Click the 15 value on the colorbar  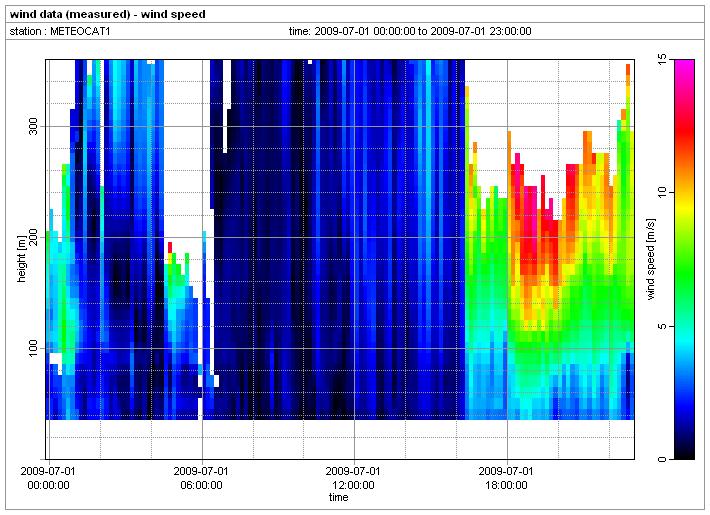tap(662, 59)
